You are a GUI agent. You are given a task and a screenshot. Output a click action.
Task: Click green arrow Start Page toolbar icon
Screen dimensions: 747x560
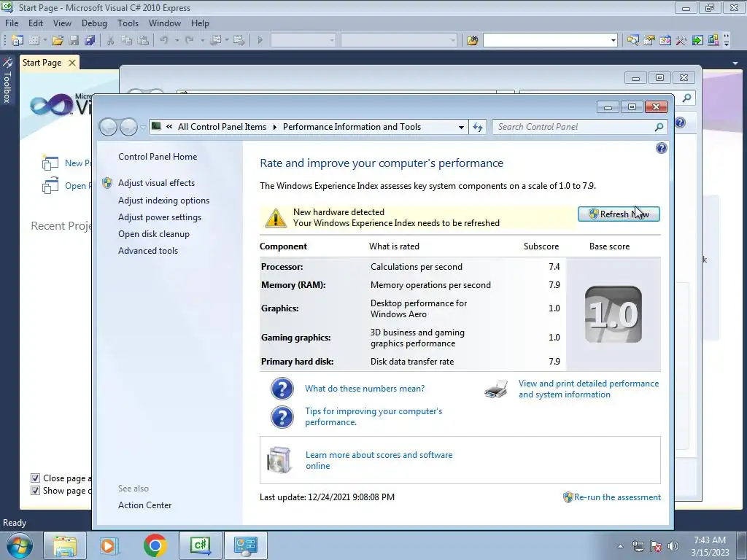[x=697, y=40]
